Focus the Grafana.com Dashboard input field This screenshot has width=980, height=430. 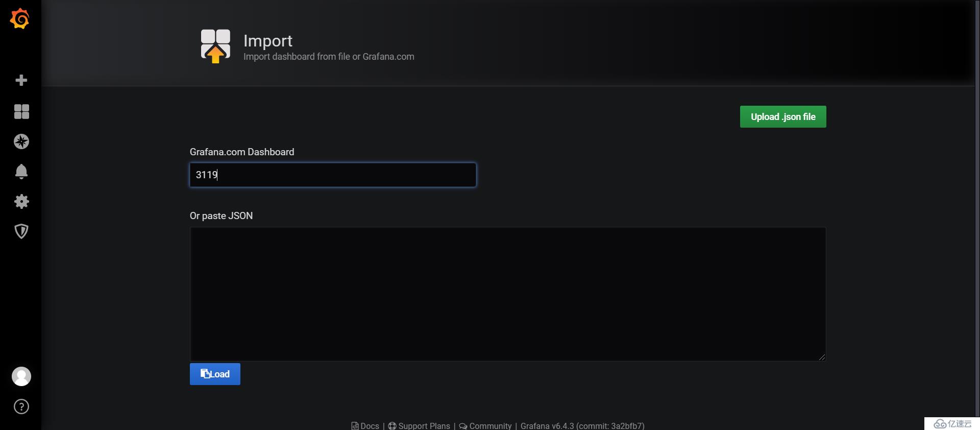333,175
